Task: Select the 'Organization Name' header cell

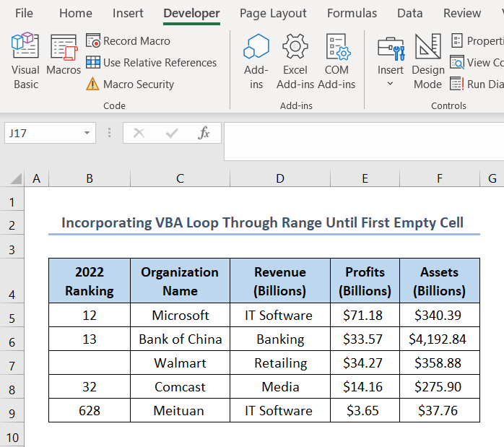Action: click(180, 281)
